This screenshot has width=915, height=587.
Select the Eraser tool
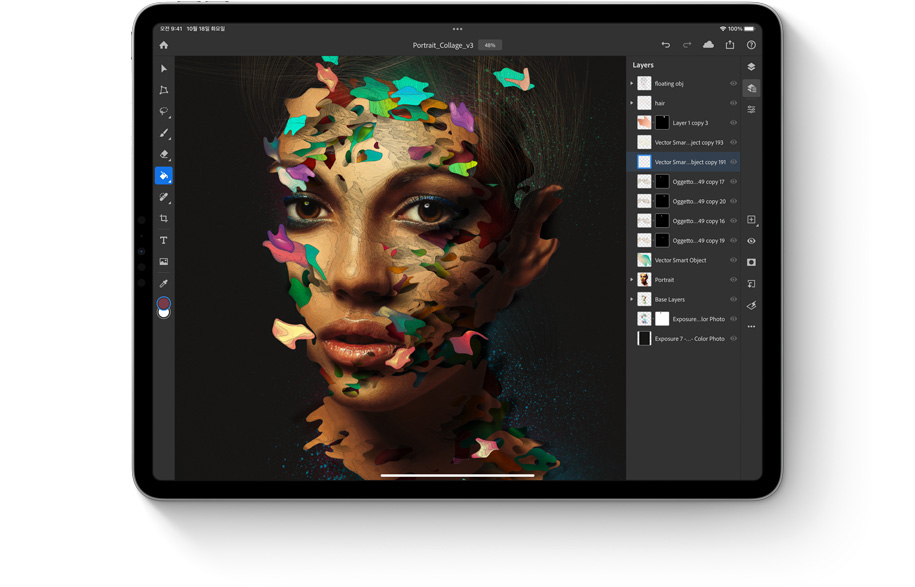click(x=164, y=154)
